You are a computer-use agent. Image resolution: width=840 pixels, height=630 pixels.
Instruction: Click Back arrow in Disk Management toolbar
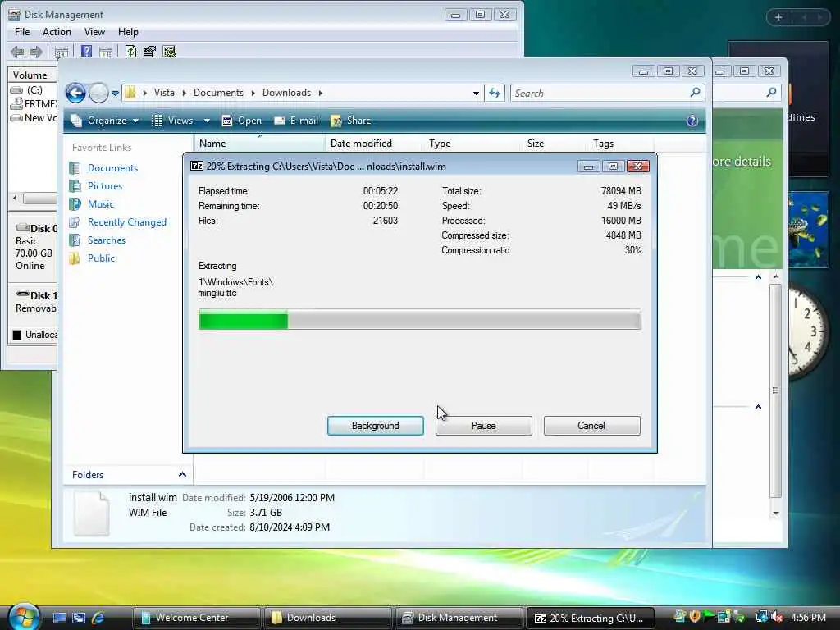pyautogui.click(x=17, y=52)
